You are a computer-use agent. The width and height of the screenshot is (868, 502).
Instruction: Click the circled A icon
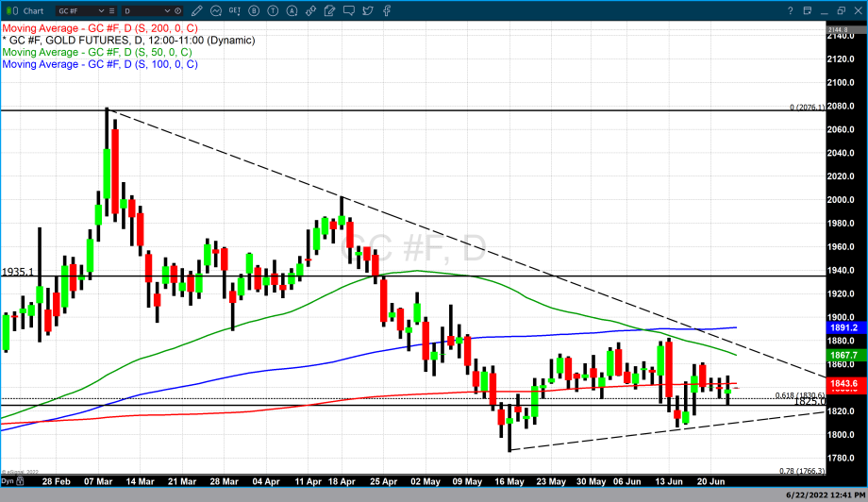292,10
